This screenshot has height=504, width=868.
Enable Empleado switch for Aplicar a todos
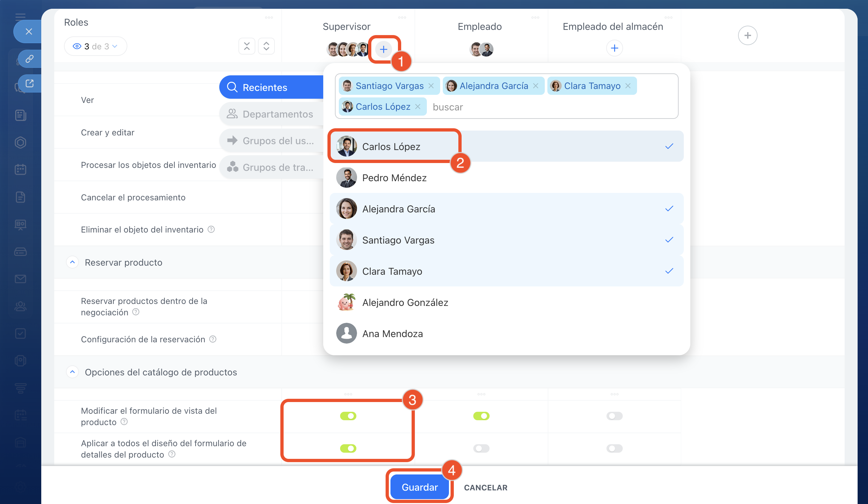coord(481,448)
